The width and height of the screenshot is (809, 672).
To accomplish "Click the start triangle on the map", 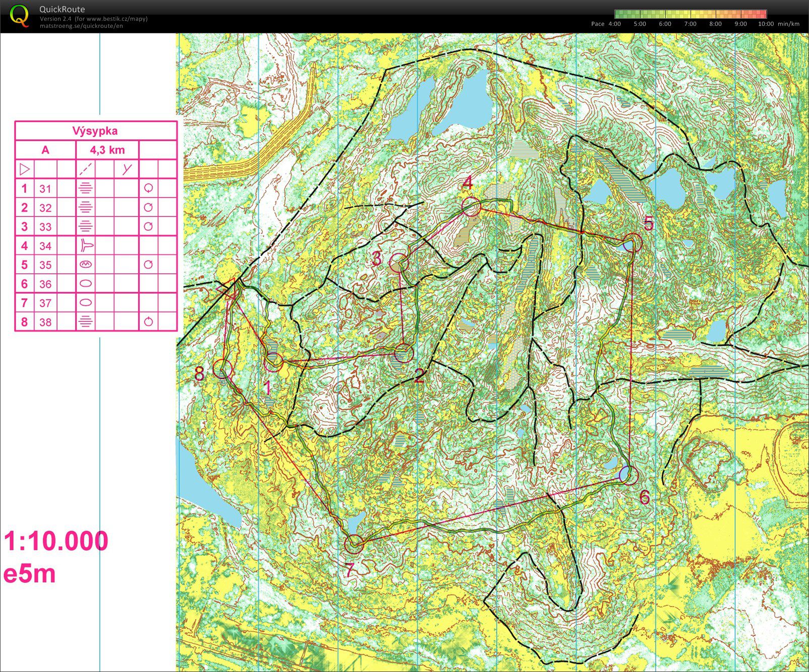I will pyautogui.click(x=228, y=289).
